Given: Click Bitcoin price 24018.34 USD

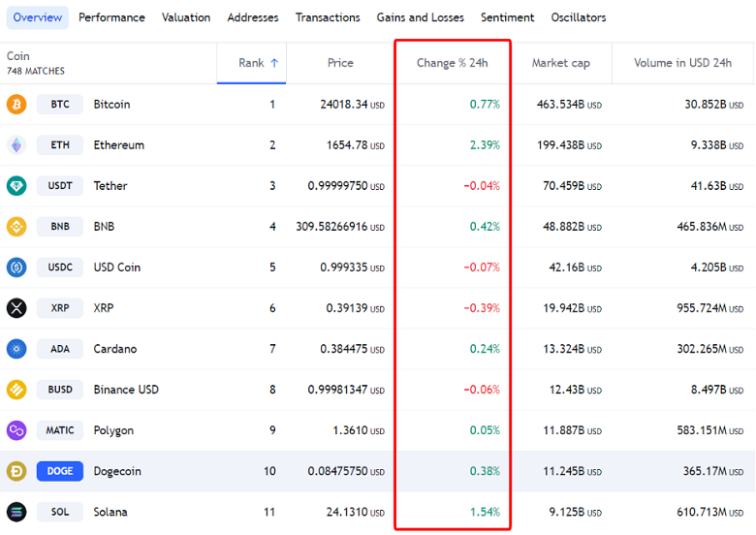Looking at the screenshot, I should (353, 104).
